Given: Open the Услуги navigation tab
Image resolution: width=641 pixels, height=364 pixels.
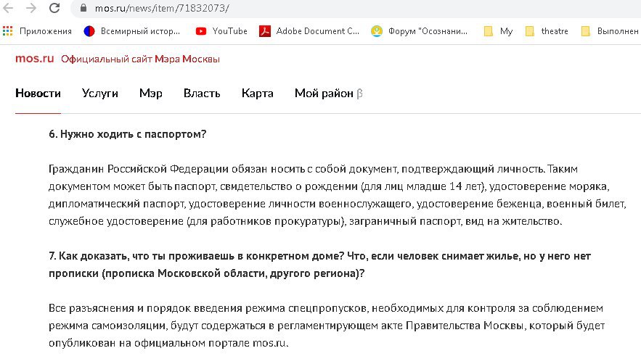Looking at the screenshot, I should point(100,94).
